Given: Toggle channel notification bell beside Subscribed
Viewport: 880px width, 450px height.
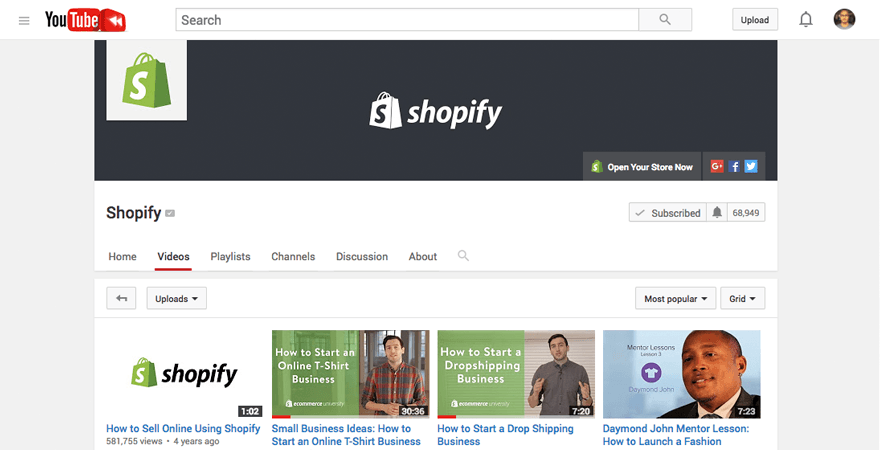Looking at the screenshot, I should click(716, 213).
